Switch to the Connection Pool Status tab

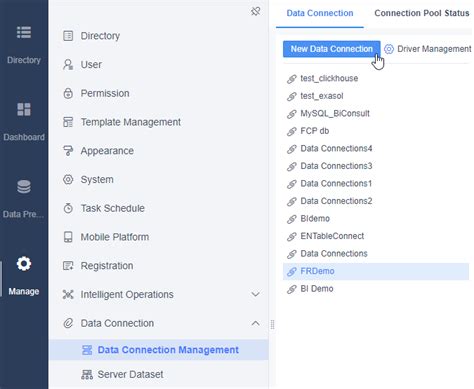tap(422, 13)
